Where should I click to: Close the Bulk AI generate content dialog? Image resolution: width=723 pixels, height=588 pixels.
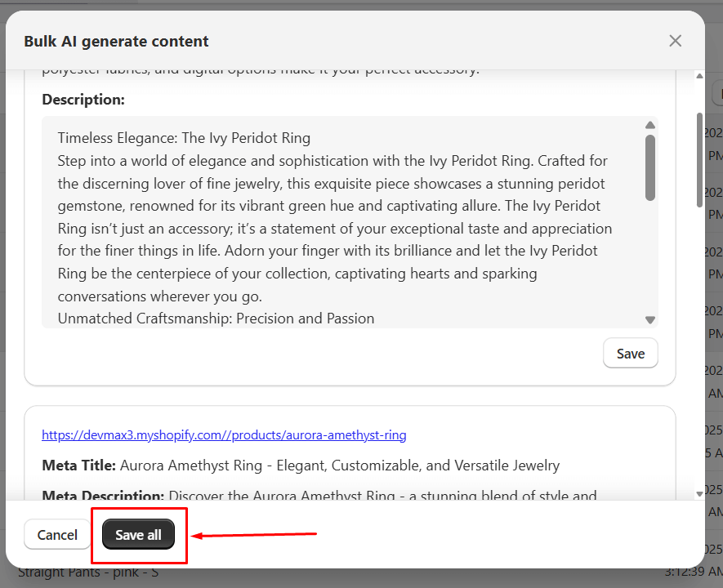[x=675, y=40]
